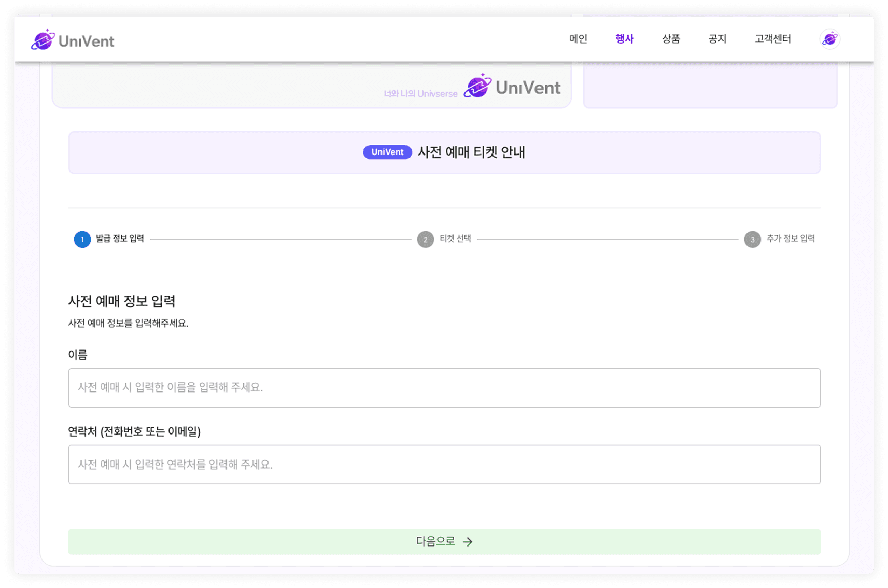Select the 행사 menu item

tap(624, 39)
